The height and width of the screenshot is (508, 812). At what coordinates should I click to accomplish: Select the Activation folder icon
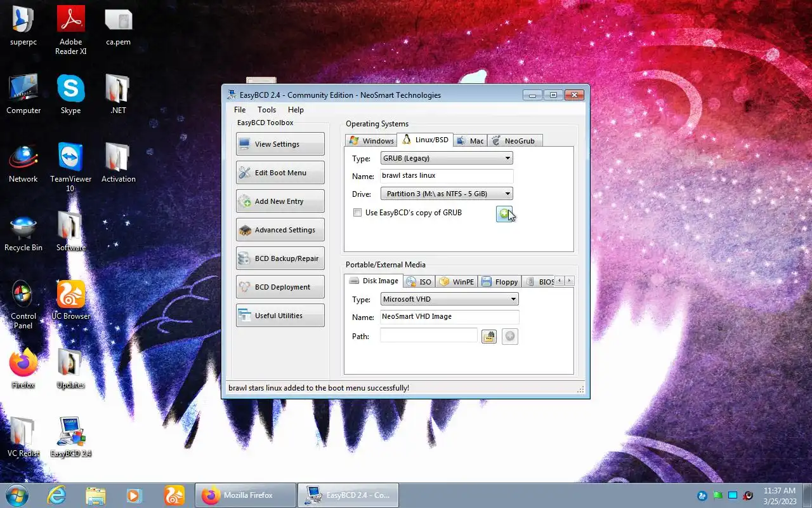[x=119, y=163]
